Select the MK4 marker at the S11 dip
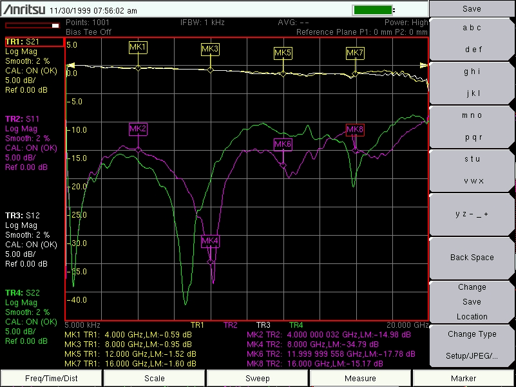516x387 pixels. point(210,241)
